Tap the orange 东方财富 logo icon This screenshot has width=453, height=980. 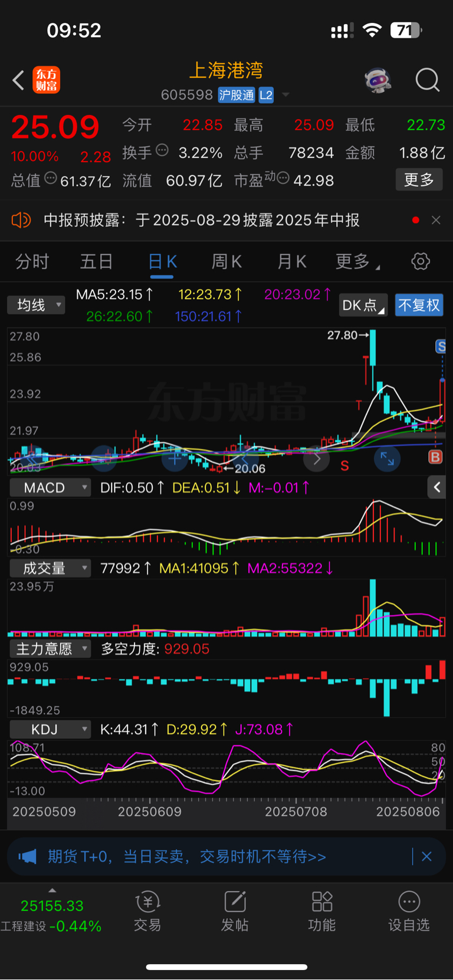pyautogui.click(x=46, y=80)
